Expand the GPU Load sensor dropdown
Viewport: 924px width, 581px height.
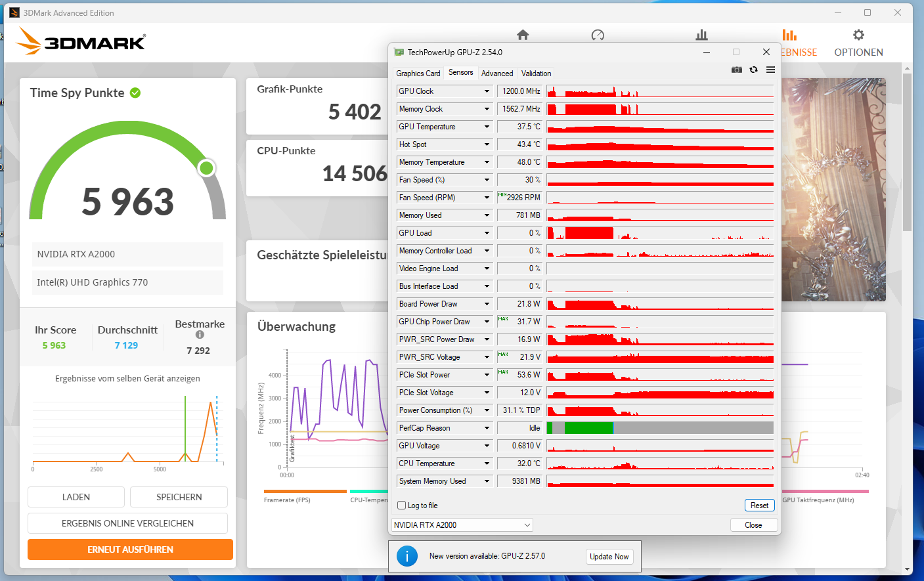coord(487,233)
